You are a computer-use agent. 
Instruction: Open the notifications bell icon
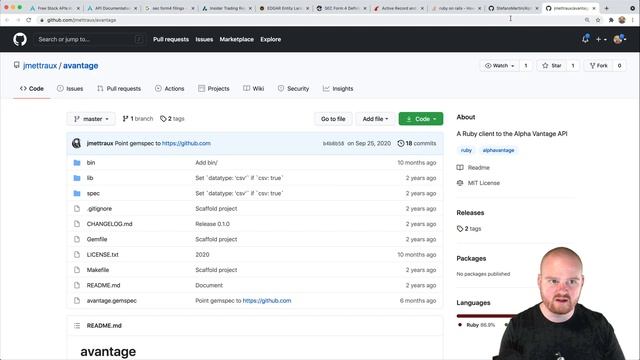(585, 39)
